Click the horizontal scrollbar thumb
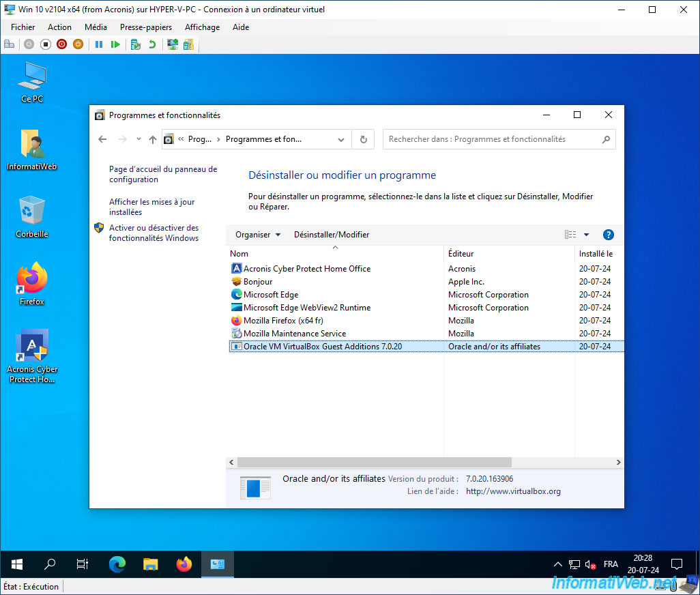Image resolution: width=700 pixels, height=595 pixels. 374,462
